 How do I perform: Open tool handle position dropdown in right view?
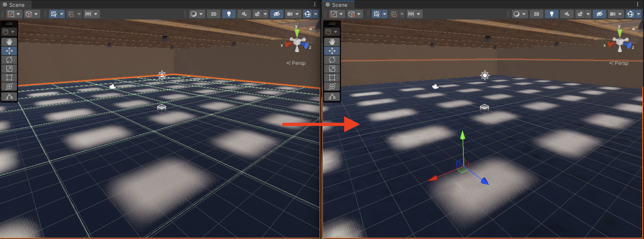pyautogui.click(x=337, y=14)
